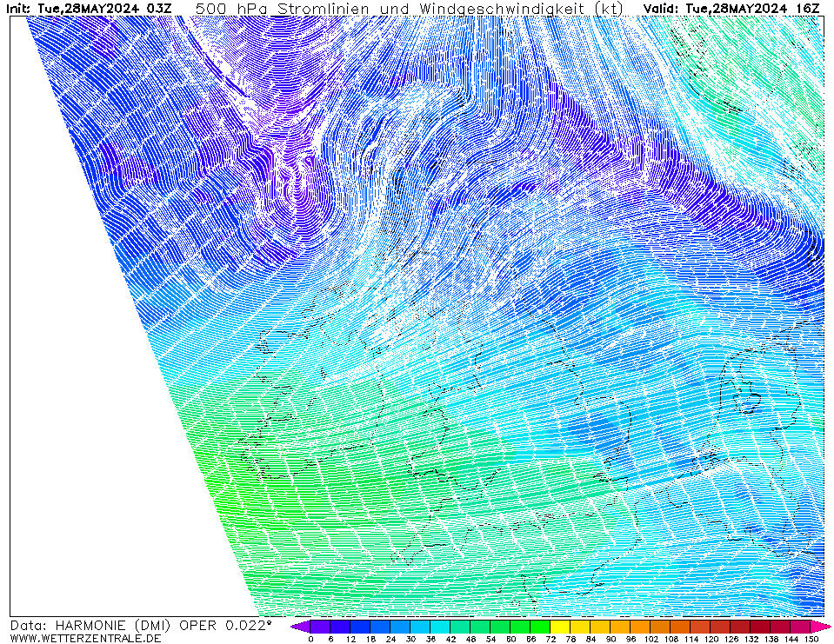Screen dimensions: 834x644
Task: Click the legend value '102'
Action: point(651,639)
